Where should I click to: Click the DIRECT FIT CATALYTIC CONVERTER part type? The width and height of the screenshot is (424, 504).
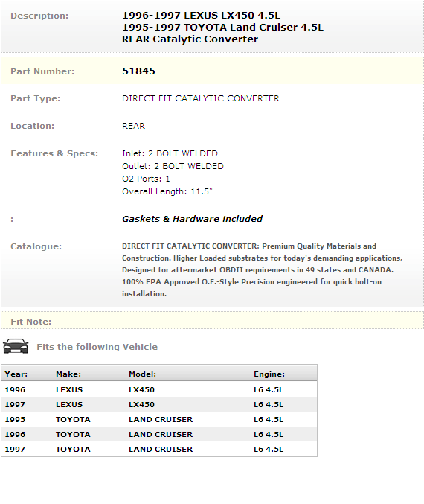click(x=201, y=98)
